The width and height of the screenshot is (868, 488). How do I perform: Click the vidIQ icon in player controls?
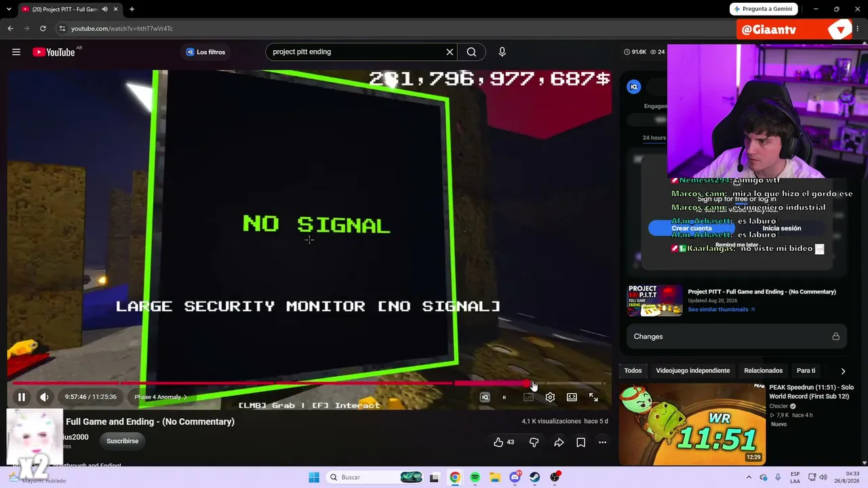coord(485,397)
